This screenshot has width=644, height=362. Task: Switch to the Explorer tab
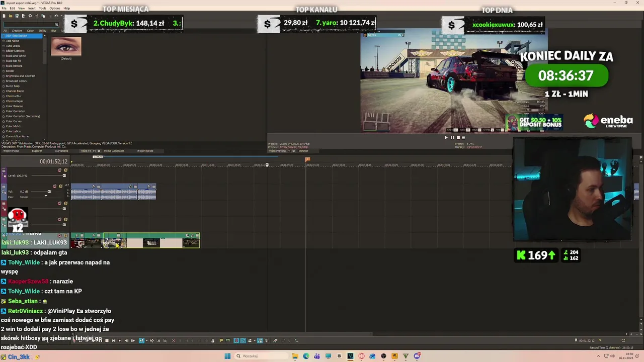coord(37,151)
